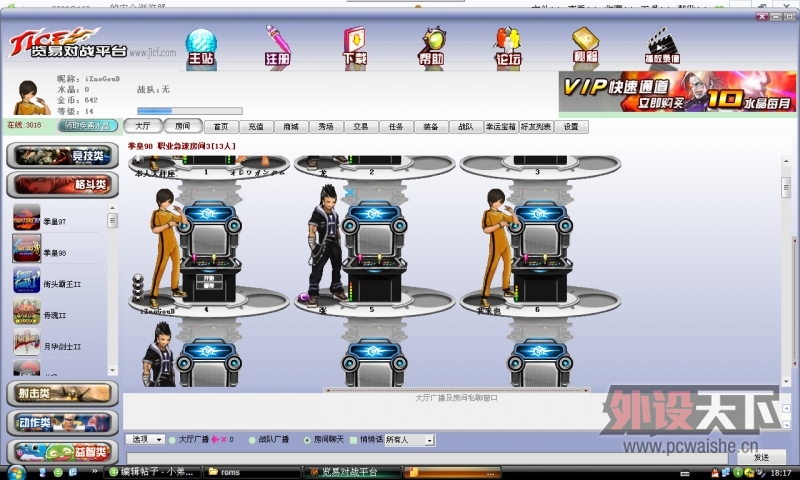Screen dimensions: 800x480
Task: Click the game list scroll down arrow
Action: click(113, 370)
